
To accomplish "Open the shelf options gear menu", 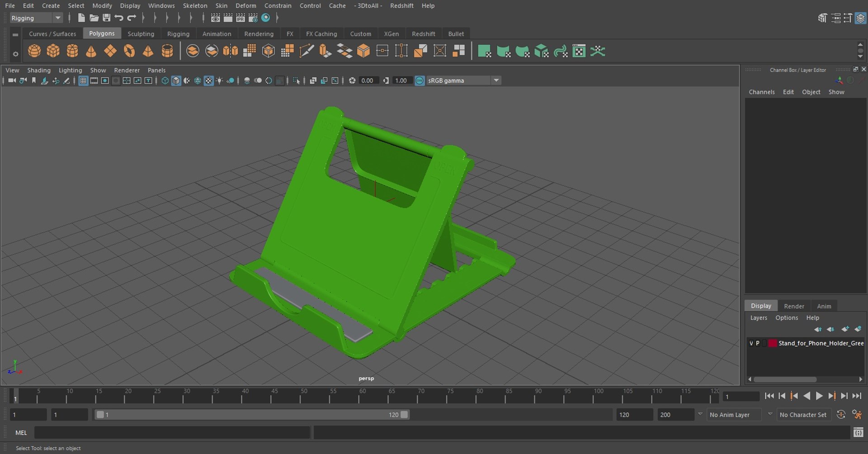I will (15, 54).
